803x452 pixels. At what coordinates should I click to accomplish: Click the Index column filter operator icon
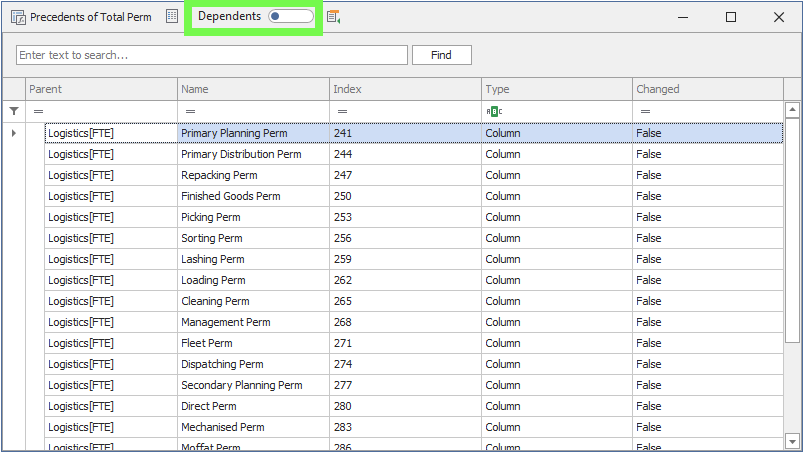(x=342, y=111)
